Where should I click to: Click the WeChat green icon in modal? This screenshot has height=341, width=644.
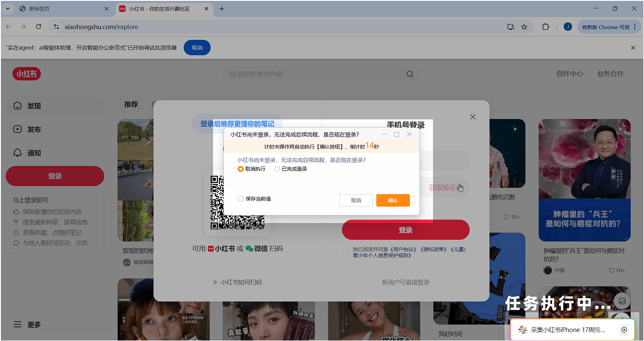(x=249, y=249)
